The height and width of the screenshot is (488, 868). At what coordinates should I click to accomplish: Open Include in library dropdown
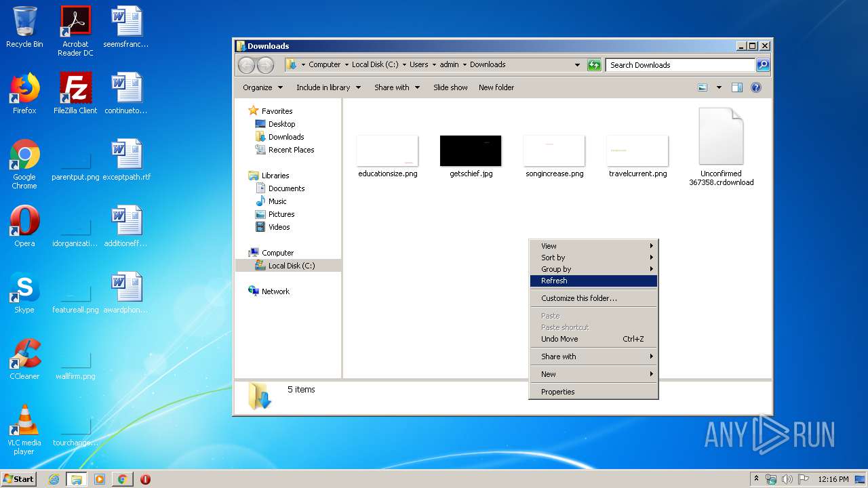pyautogui.click(x=328, y=87)
